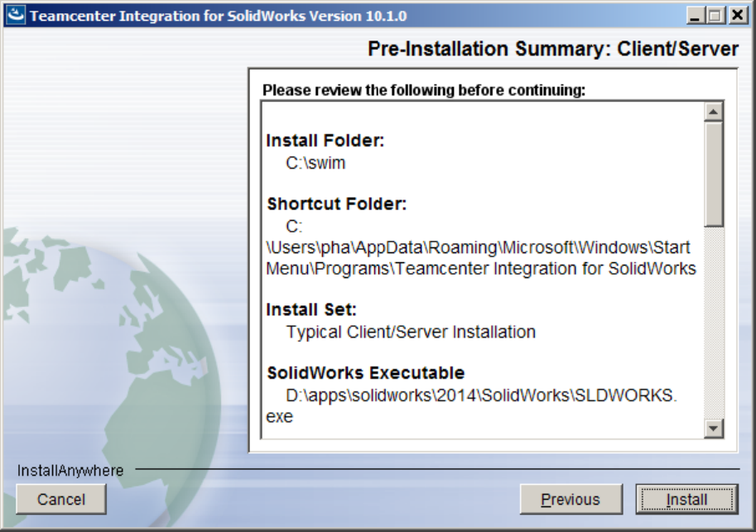This screenshot has height=532, width=756.
Task: Open the title bar Java system icon
Action: click(16, 16)
